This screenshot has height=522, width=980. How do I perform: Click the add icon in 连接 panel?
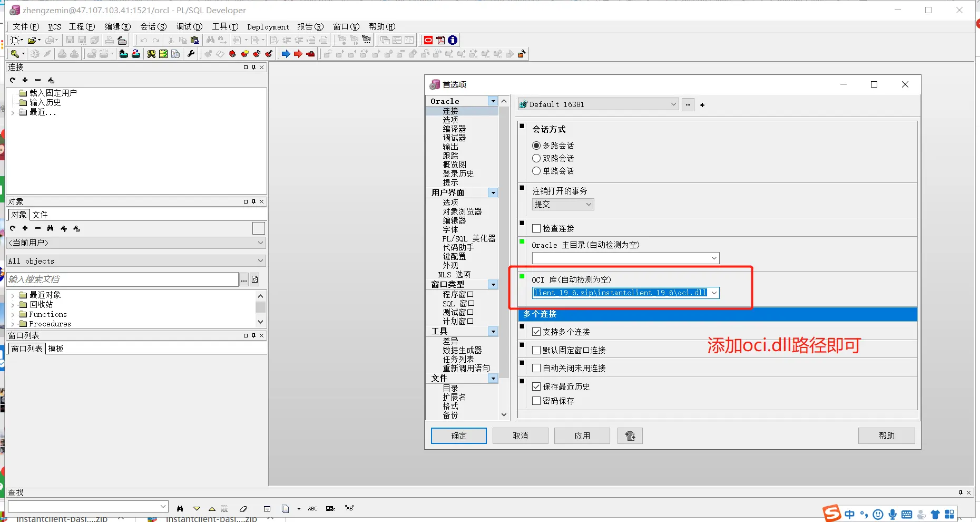click(25, 80)
